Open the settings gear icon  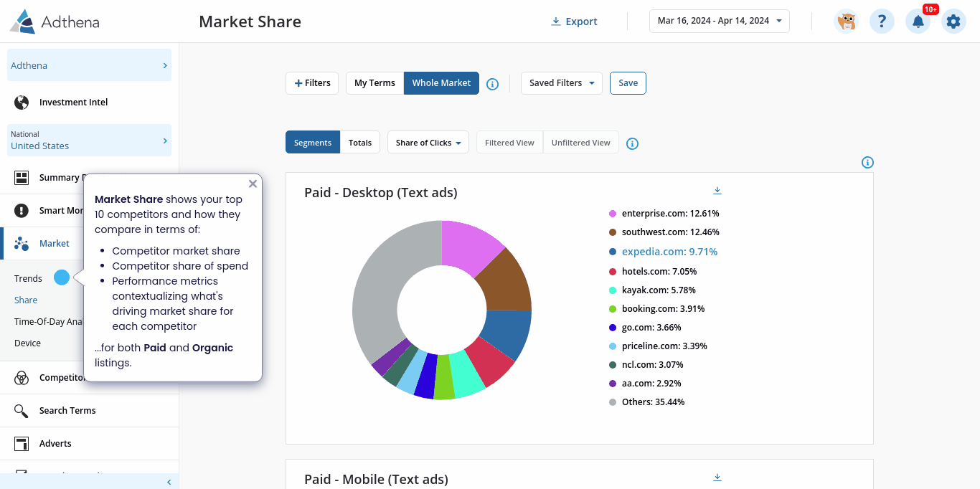click(953, 22)
